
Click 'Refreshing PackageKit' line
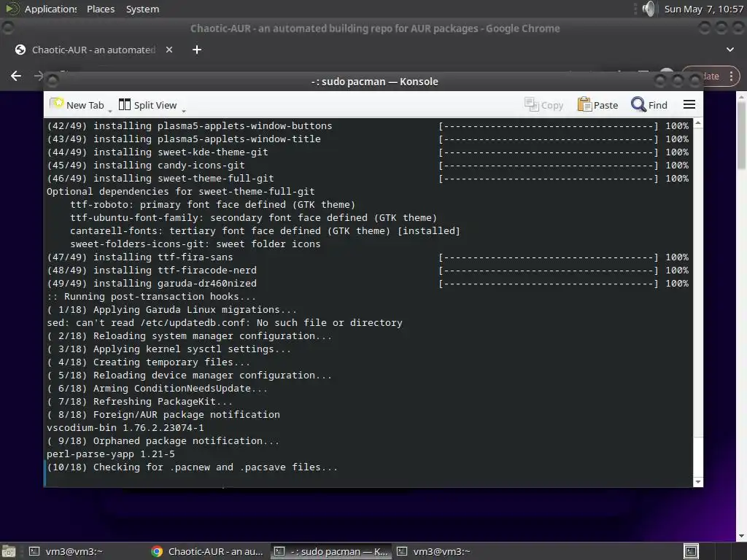139,402
